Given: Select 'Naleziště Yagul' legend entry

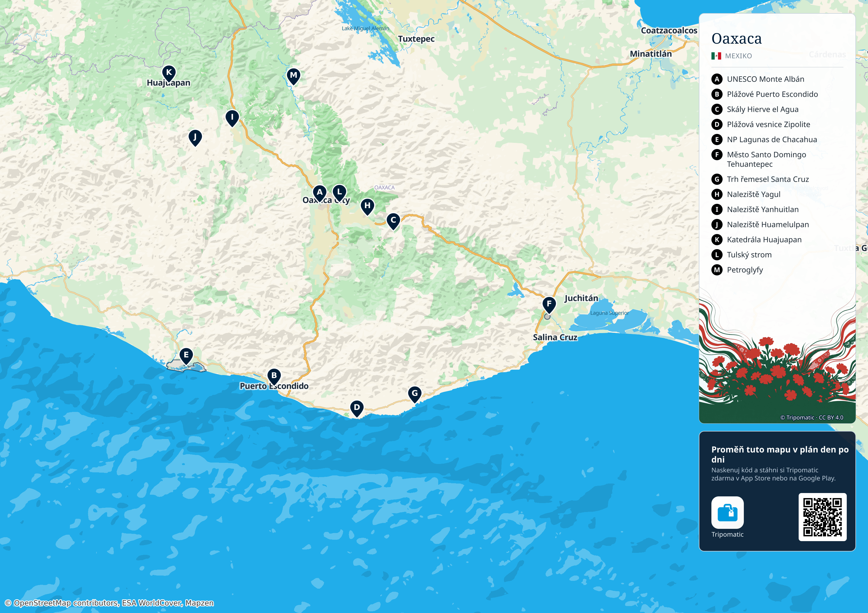Looking at the screenshot, I should pos(753,194).
